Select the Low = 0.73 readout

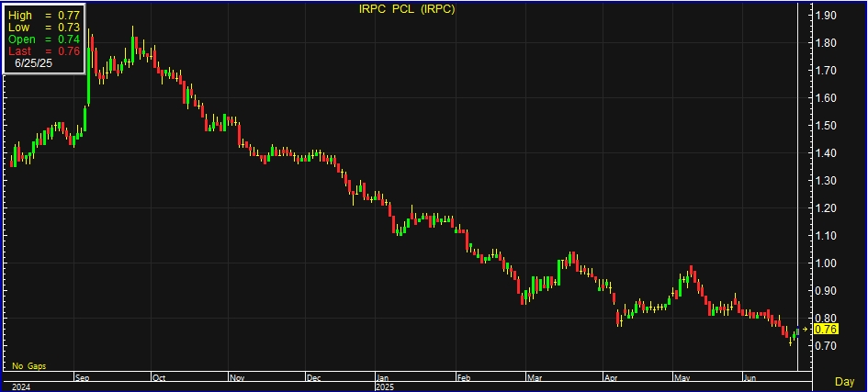coord(44,28)
